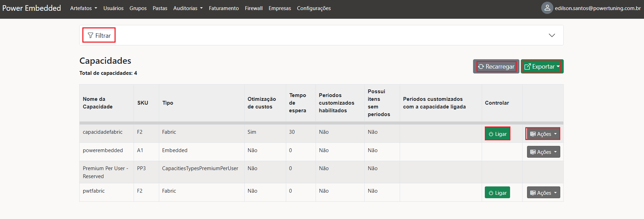644x219 pixels.
Task: Click the Power Embedded brand link
Action: [x=31, y=8]
